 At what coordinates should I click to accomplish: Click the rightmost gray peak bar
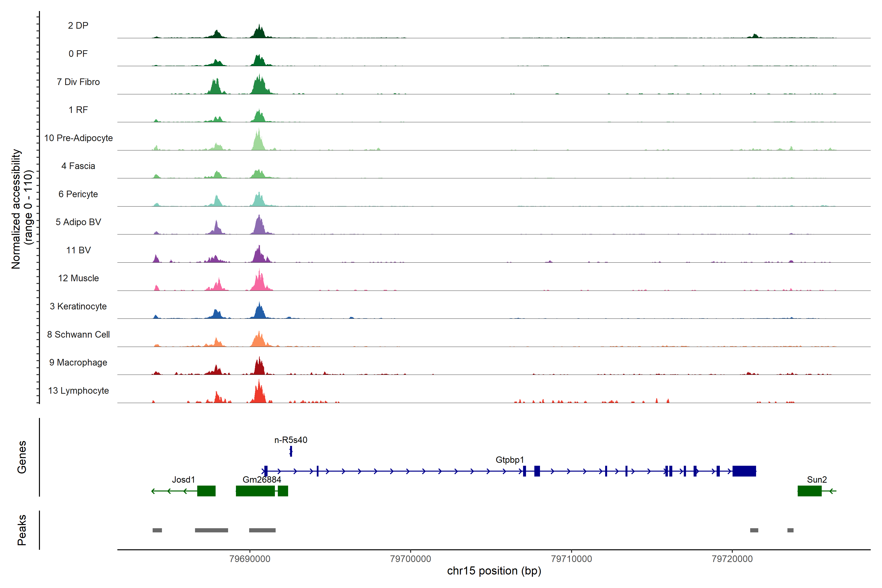[790, 530]
